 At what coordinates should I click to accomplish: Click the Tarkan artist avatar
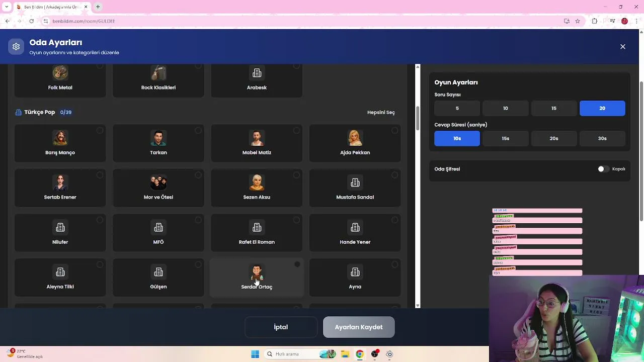click(158, 138)
